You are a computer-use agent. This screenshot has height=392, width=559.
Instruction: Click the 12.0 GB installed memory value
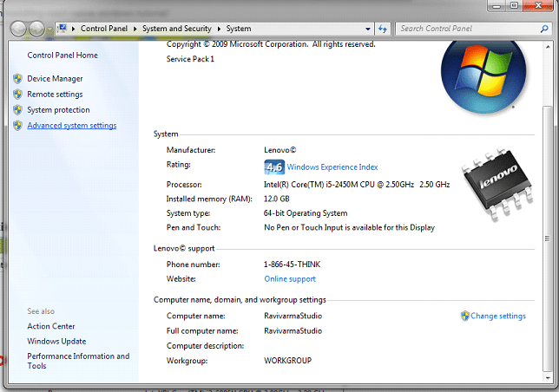(x=277, y=199)
